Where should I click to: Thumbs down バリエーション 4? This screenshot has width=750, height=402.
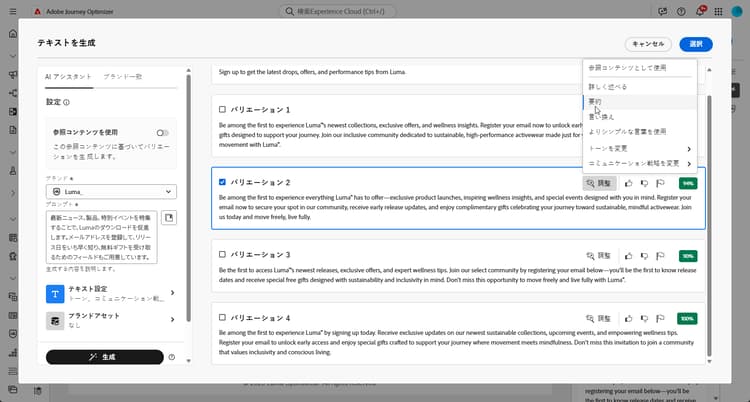click(x=644, y=318)
